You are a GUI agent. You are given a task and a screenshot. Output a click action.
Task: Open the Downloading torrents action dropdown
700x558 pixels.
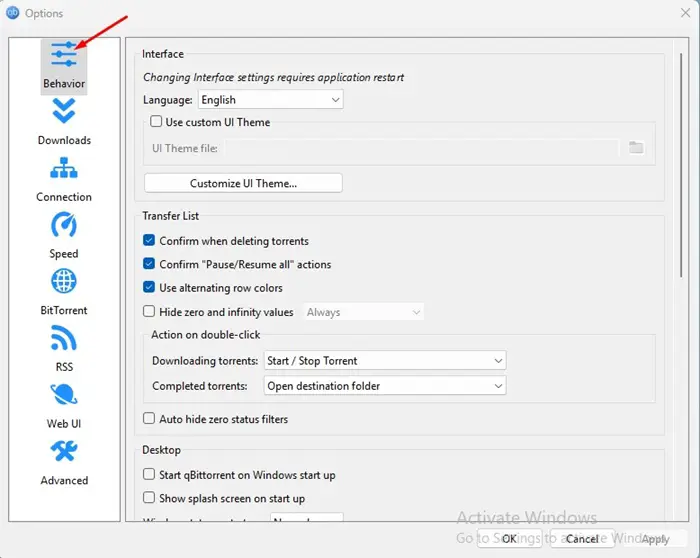click(x=385, y=360)
